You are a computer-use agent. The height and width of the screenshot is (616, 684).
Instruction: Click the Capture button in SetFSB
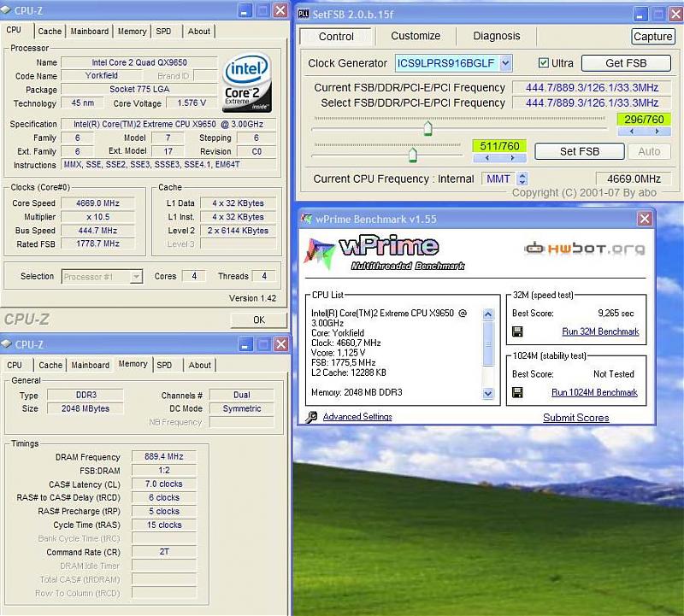tap(652, 37)
